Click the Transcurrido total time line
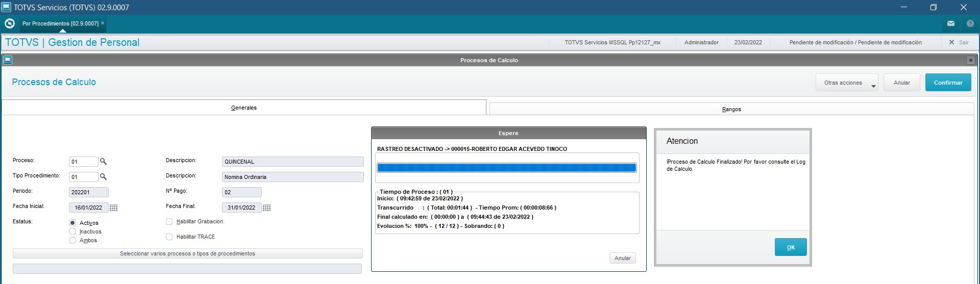 pyautogui.click(x=467, y=208)
